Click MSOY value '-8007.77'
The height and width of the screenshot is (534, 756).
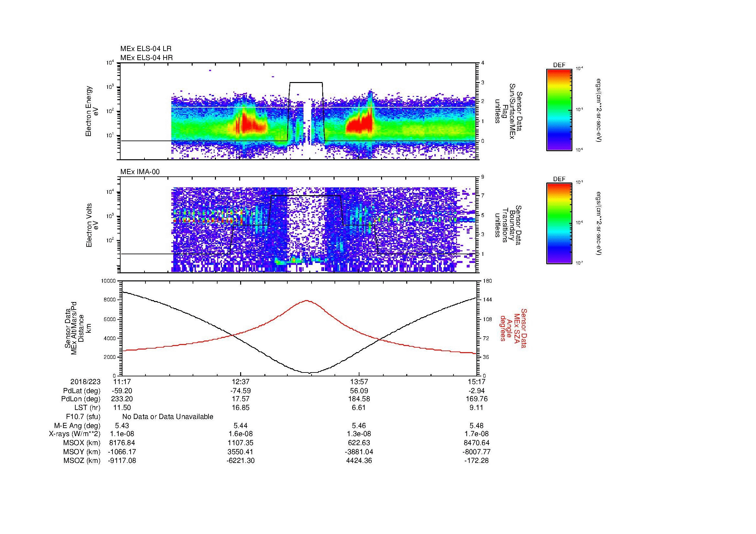click(x=477, y=452)
